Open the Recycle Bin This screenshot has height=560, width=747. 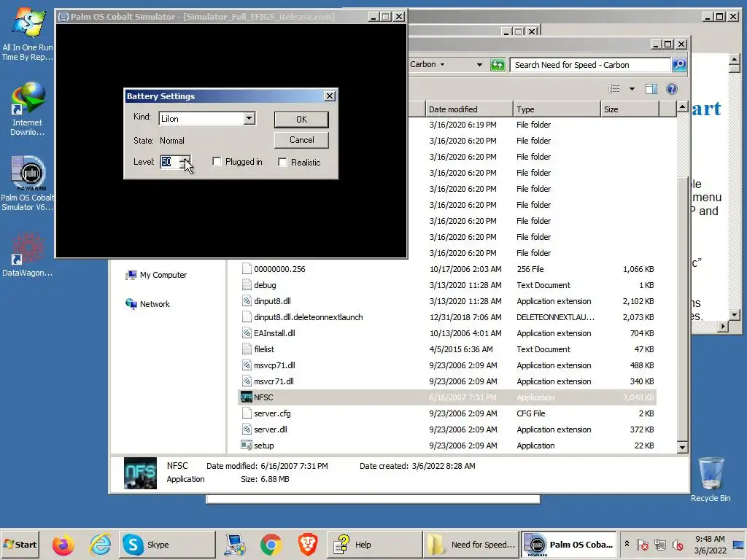711,480
